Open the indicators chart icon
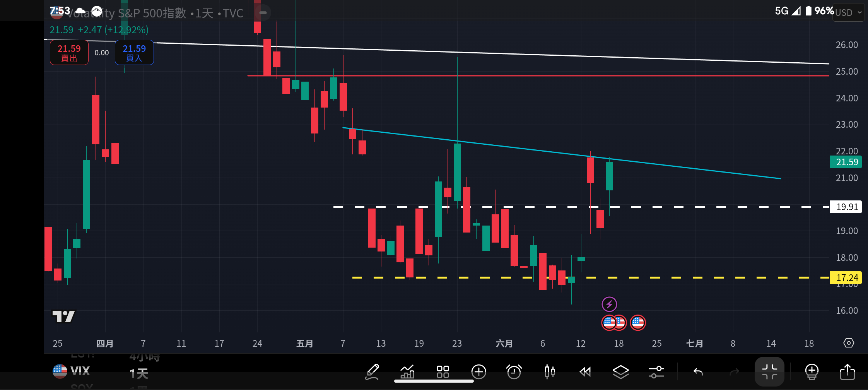Screen dimensions: 868x390 click(407, 372)
